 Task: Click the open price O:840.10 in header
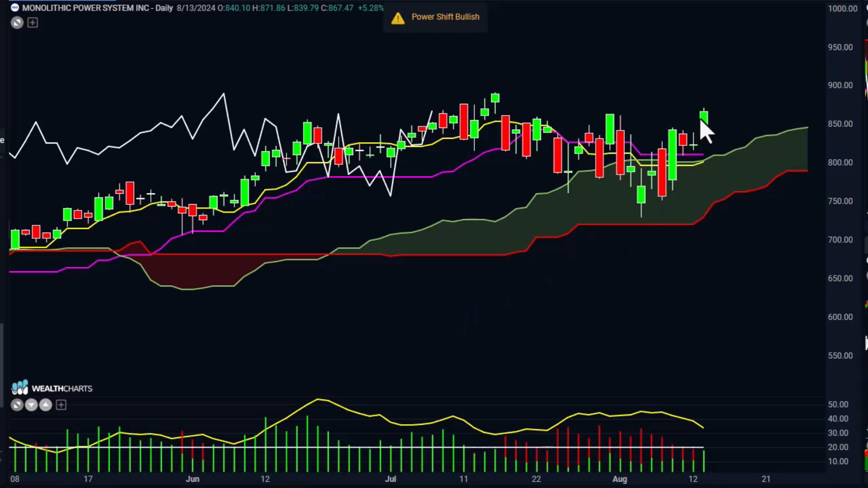click(x=234, y=8)
